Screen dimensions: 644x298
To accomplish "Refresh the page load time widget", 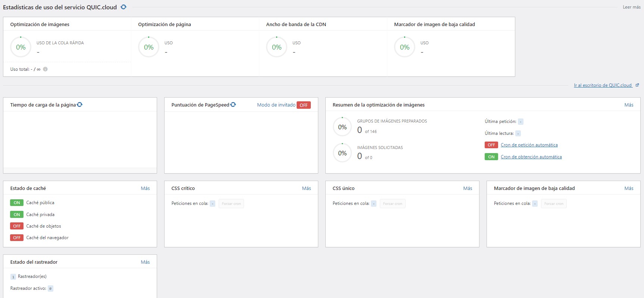I will click(79, 105).
